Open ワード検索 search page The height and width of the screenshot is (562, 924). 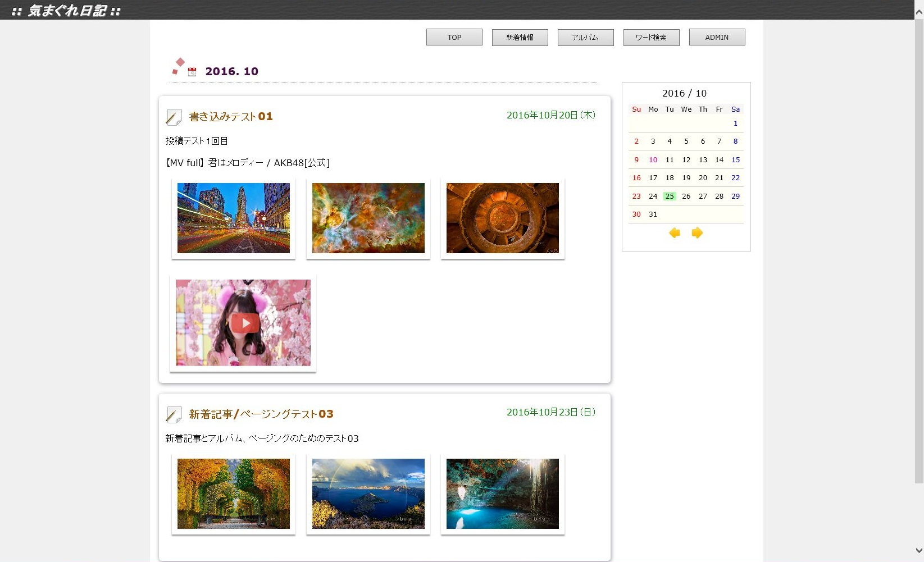coord(651,37)
